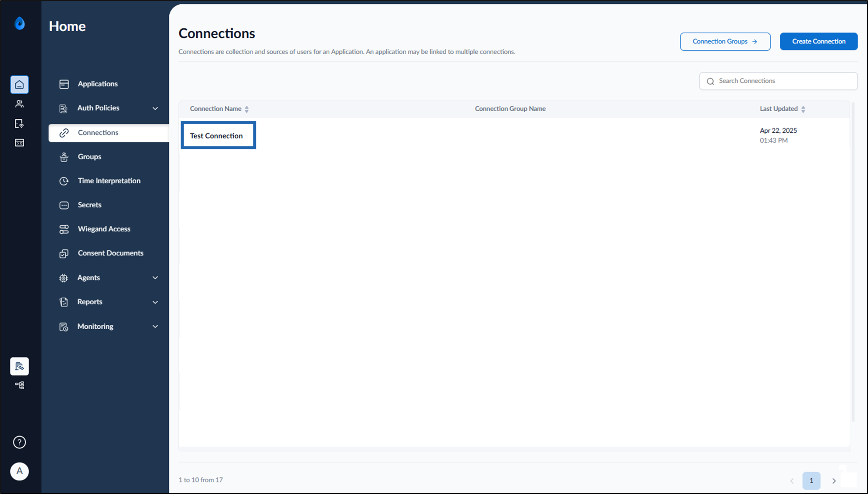Click the Wiegand Access sidebar icon
Screen dimensions: 868x494
pyautogui.click(x=64, y=229)
